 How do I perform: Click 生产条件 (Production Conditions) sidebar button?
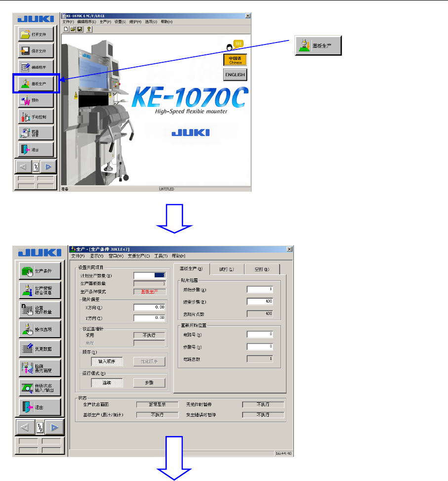click(x=40, y=271)
